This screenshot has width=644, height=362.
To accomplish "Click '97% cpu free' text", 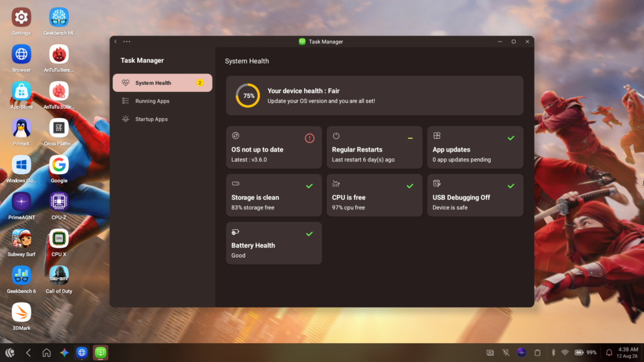I will coord(348,207).
